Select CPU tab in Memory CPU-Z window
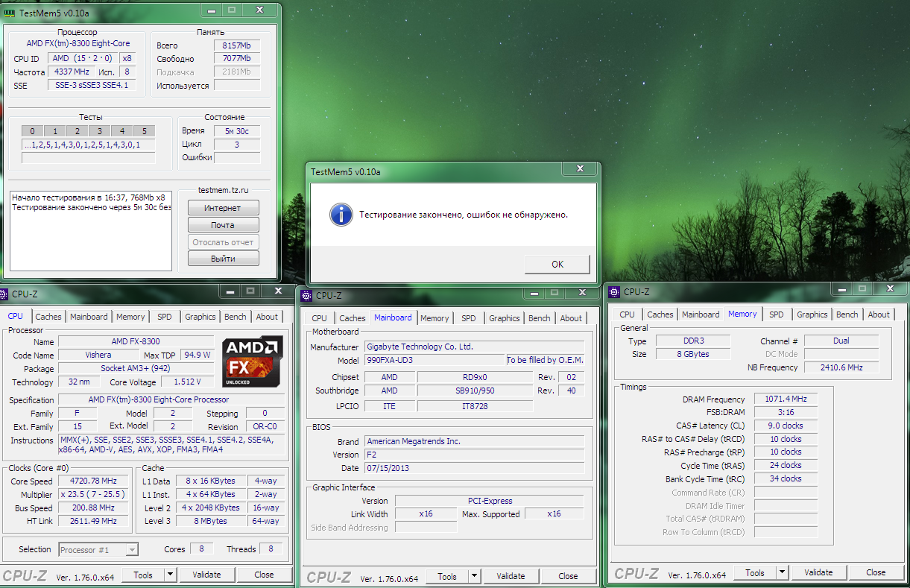This screenshot has height=588, width=910. tap(628, 314)
